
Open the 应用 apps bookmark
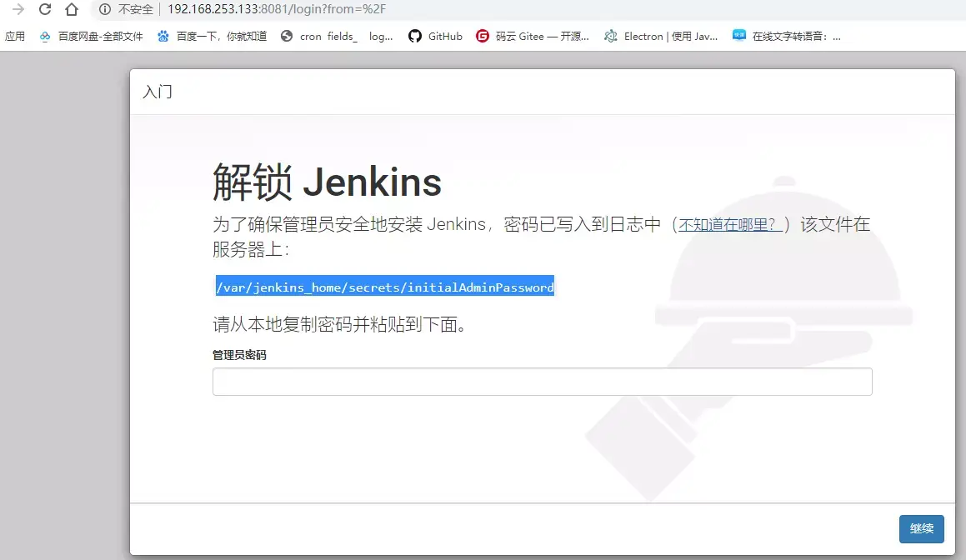click(x=15, y=37)
